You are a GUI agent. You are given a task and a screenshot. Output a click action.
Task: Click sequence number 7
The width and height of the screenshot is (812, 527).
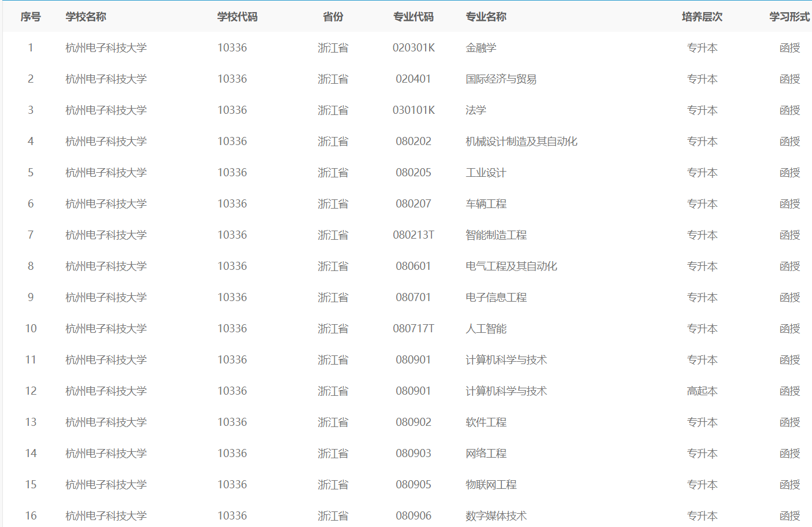coord(31,235)
